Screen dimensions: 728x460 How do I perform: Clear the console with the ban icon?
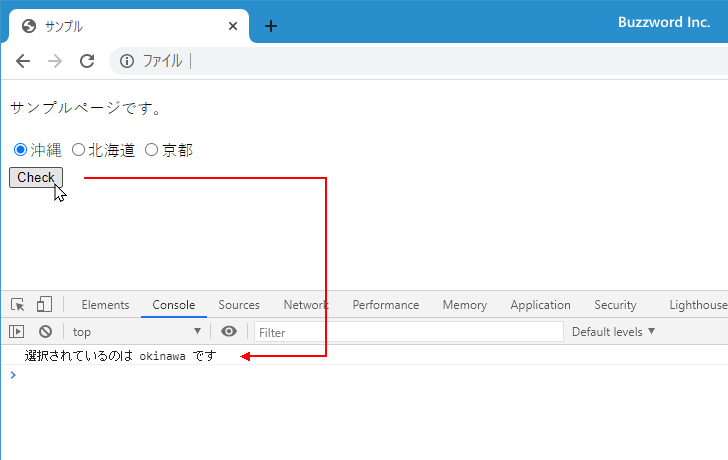pyautogui.click(x=46, y=331)
